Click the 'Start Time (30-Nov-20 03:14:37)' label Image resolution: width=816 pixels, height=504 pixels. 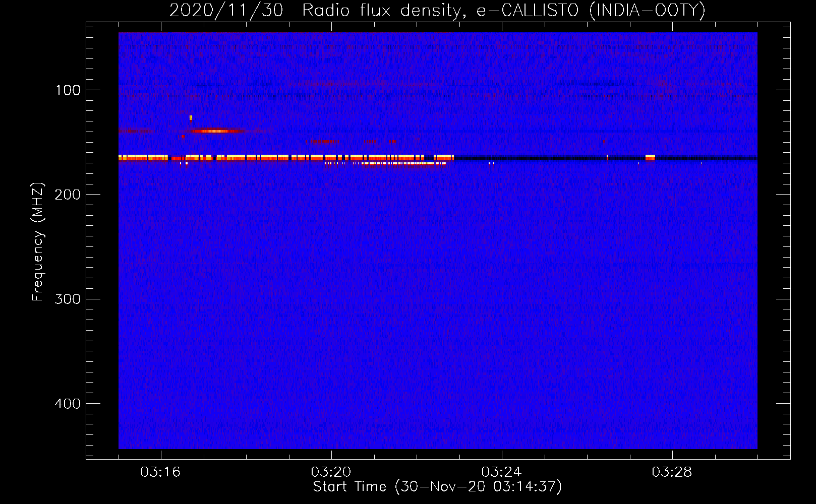pos(437,487)
